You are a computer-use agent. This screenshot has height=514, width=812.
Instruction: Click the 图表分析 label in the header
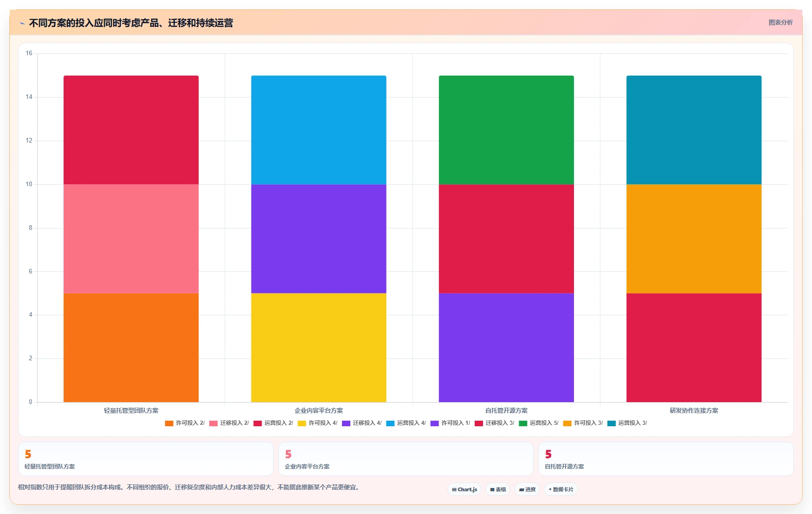point(780,22)
